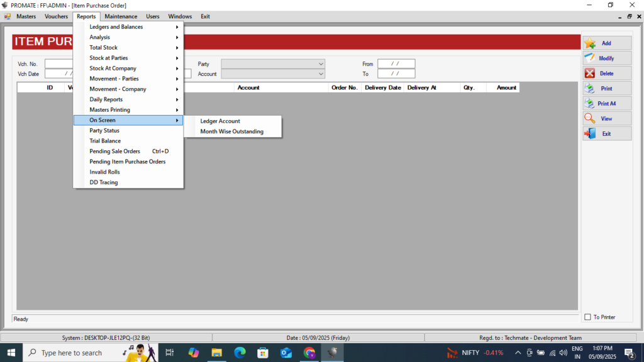Image resolution: width=644 pixels, height=362 pixels.
Task: Click the Exit door icon
Action: (x=590, y=134)
